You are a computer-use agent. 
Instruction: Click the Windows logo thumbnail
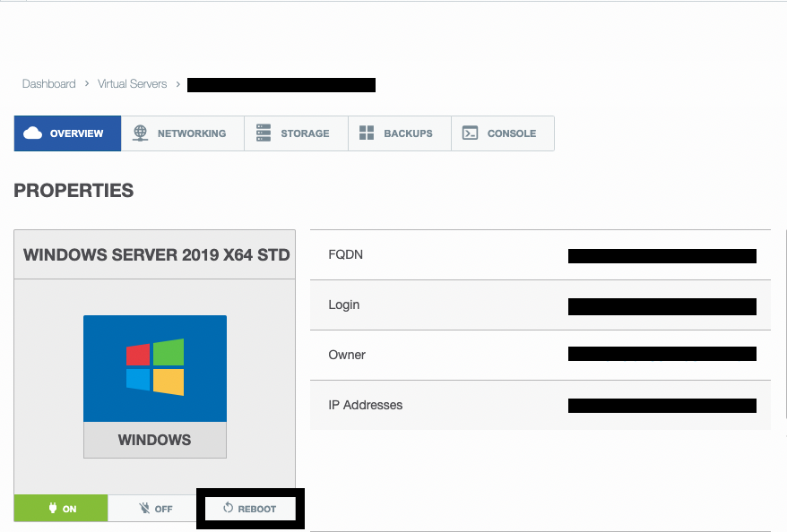[155, 368]
